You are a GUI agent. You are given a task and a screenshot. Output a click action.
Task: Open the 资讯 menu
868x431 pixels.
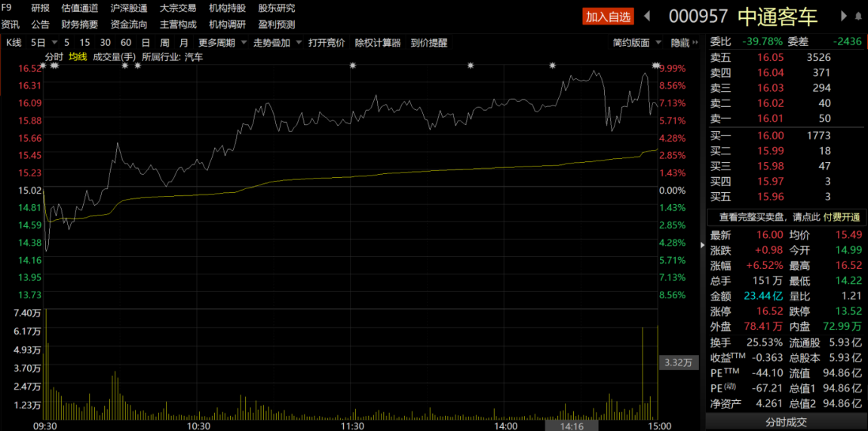(10, 24)
